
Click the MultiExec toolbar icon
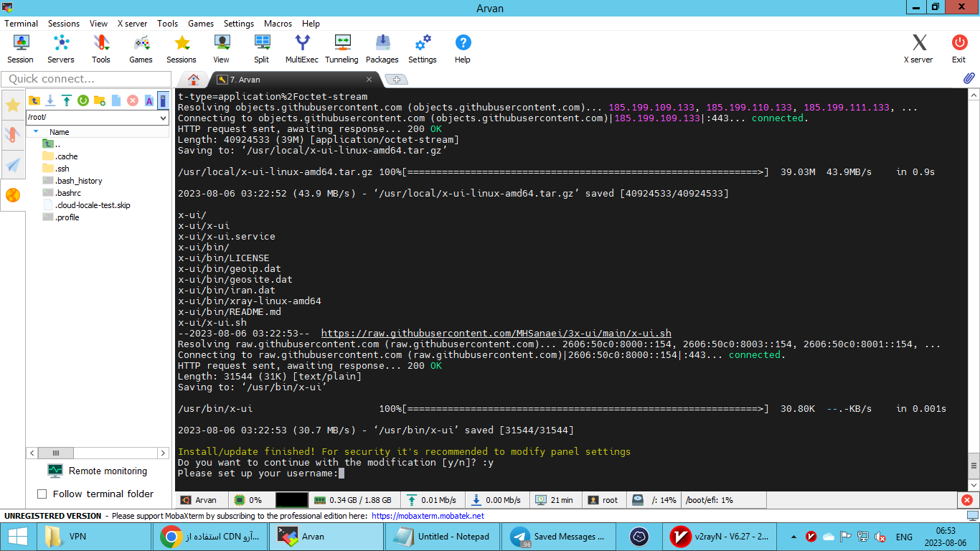301,49
